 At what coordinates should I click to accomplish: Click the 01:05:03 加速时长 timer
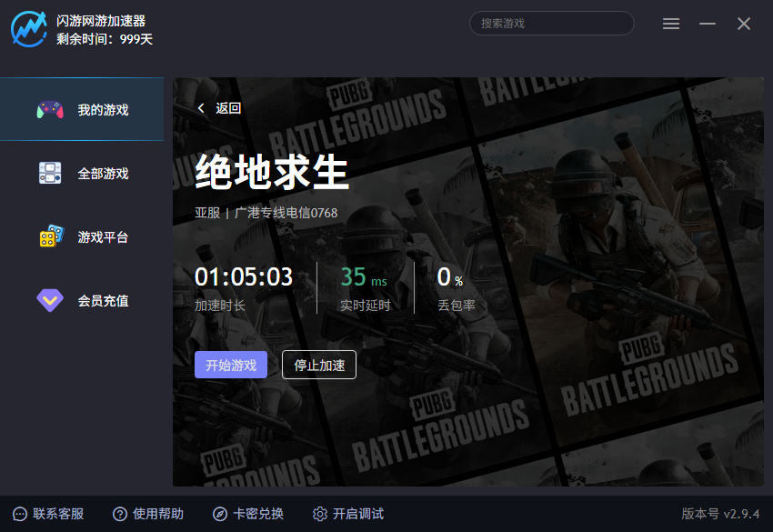point(244,277)
